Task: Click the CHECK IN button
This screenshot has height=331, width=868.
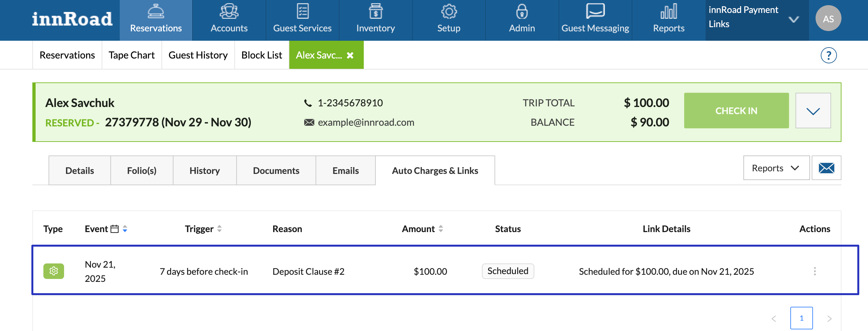Action: pos(736,111)
